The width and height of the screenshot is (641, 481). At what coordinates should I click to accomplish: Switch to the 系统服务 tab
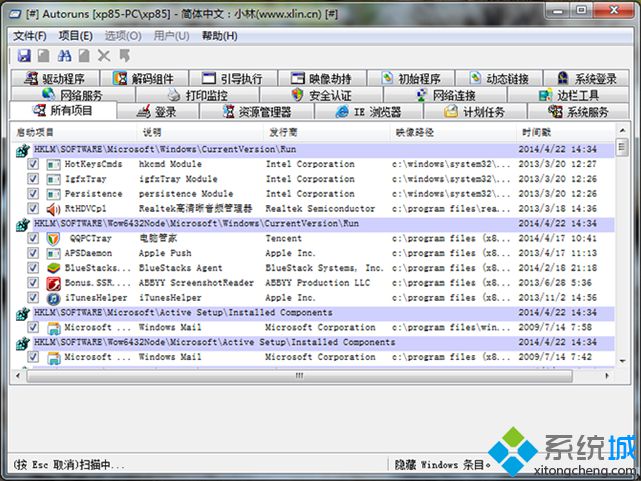coord(578,112)
